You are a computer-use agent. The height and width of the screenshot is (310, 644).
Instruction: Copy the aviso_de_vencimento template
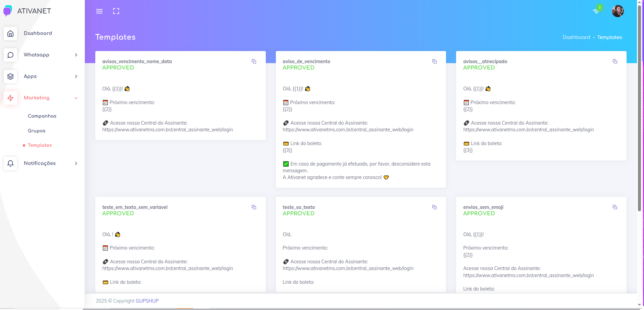[x=434, y=61]
